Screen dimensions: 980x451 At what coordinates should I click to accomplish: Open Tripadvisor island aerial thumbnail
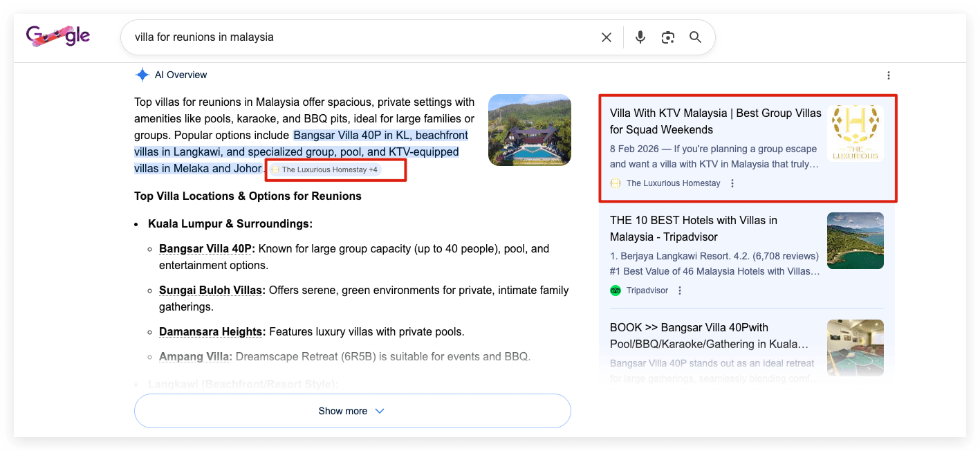click(856, 241)
